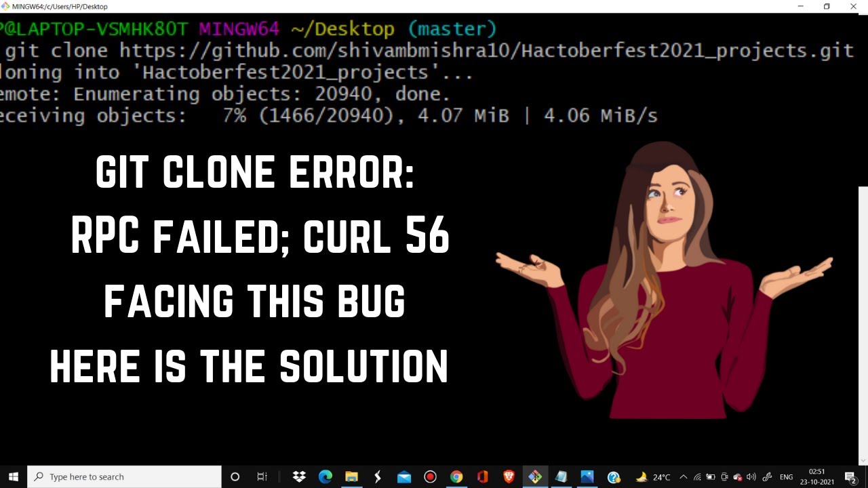This screenshot has width=868, height=488.
Task: Open the volume speaker control
Action: 751,476
